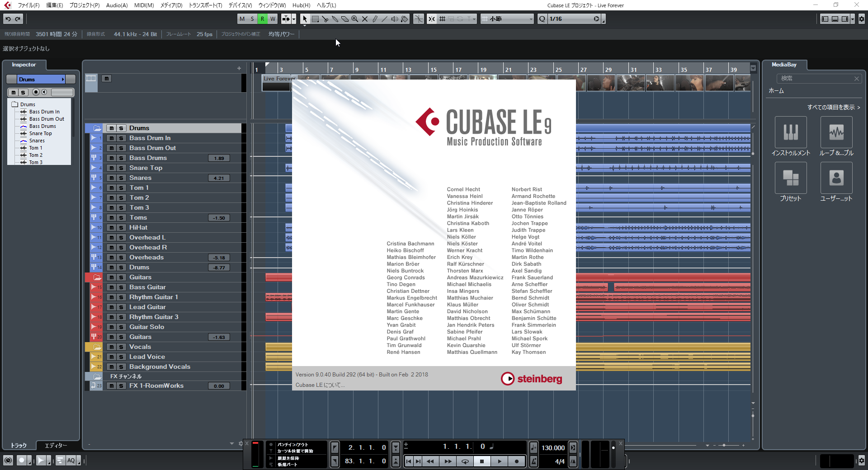Viewport: 868px width, 470px height.
Task: Click the Bass Drums volume value 1.89
Action: [219, 158]
